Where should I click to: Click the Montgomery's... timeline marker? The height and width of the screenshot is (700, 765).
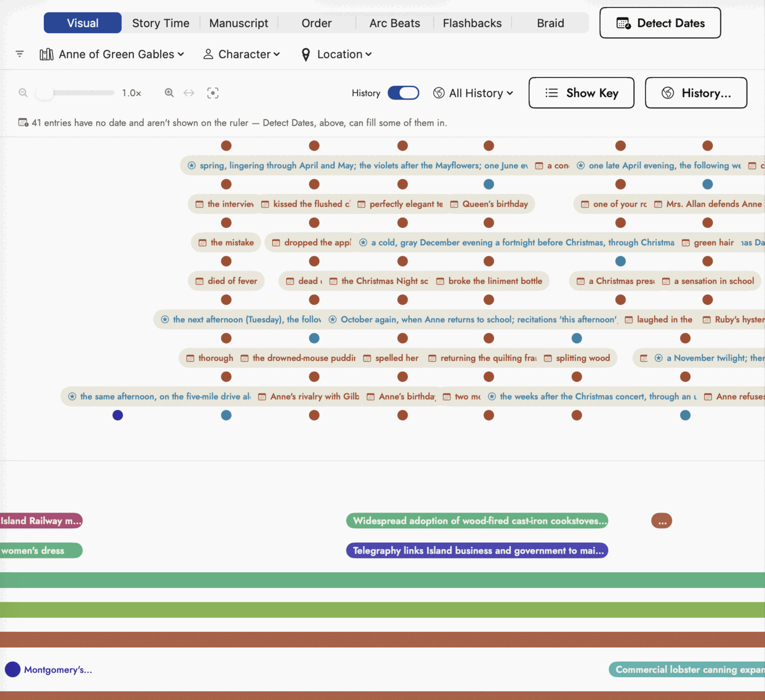point(13,669)
